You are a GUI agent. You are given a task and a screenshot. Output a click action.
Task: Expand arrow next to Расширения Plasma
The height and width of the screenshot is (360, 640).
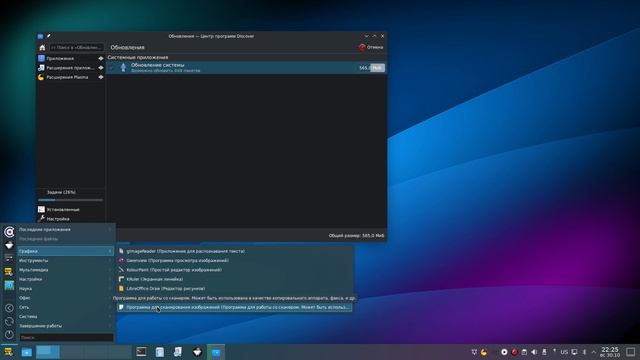100,77
